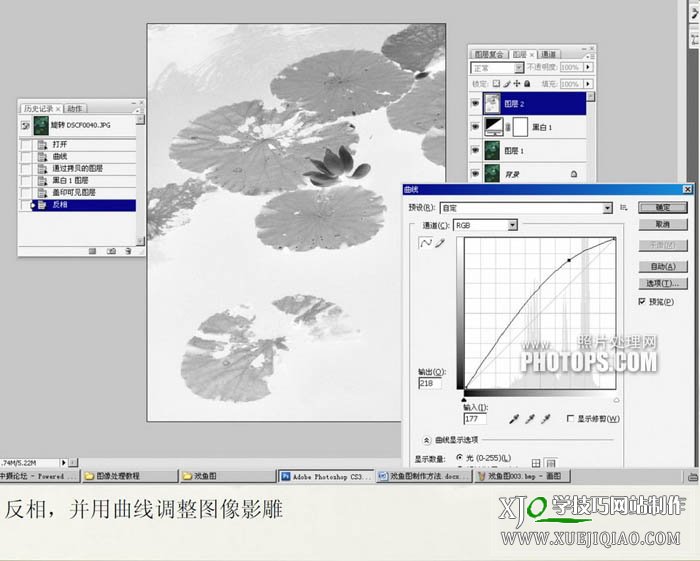This screenshot has height=561, width=700.
Task: Collapse the 曲线显示选项 expander
Action: point(426,440)
